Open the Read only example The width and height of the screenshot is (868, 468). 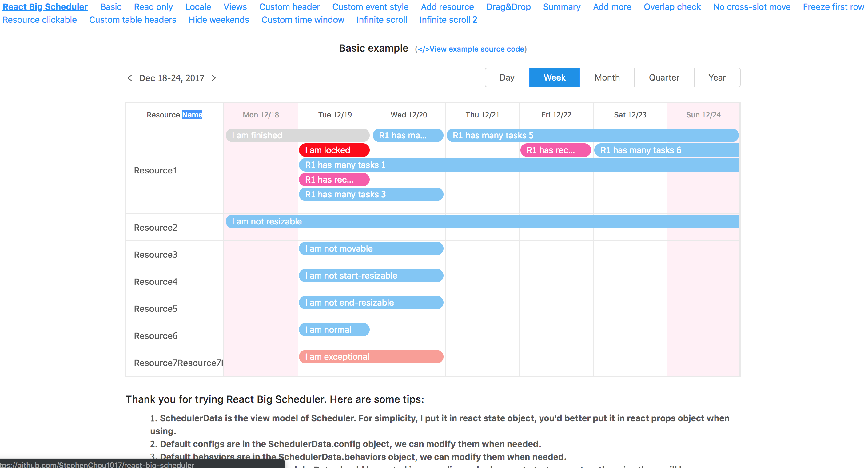153,7
